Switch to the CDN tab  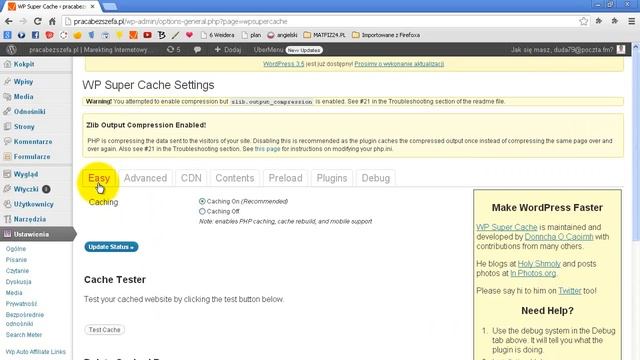pyautogui.click(x=191, y=178)
